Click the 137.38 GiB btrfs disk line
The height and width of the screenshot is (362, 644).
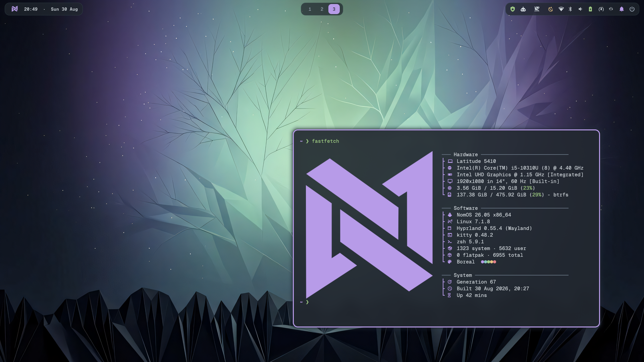512,195
